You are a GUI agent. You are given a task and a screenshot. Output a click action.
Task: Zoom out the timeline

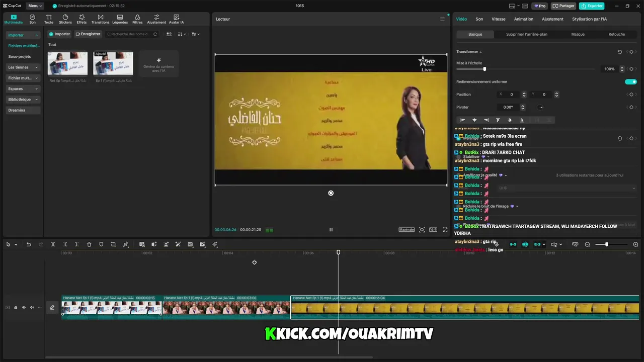(x=587, y=244)
